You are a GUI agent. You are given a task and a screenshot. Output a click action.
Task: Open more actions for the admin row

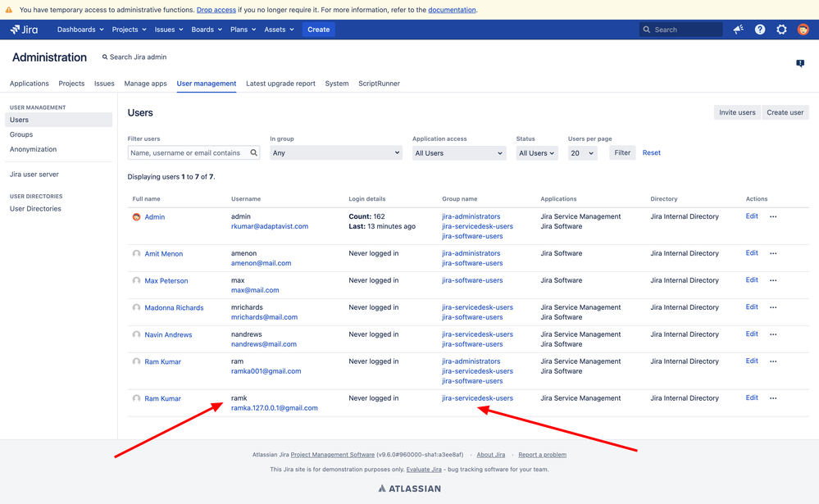click(x=773, y=216)
